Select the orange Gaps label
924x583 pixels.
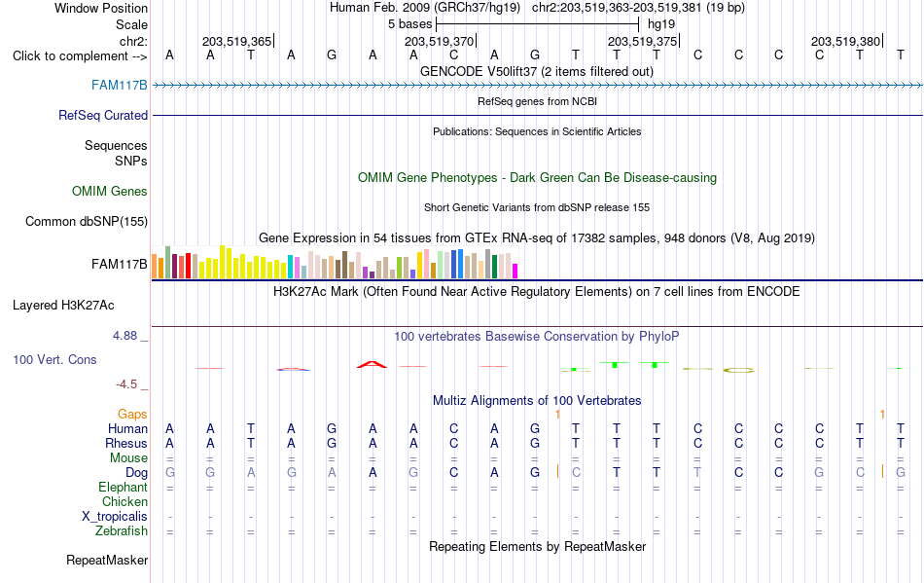coord(132,415)
